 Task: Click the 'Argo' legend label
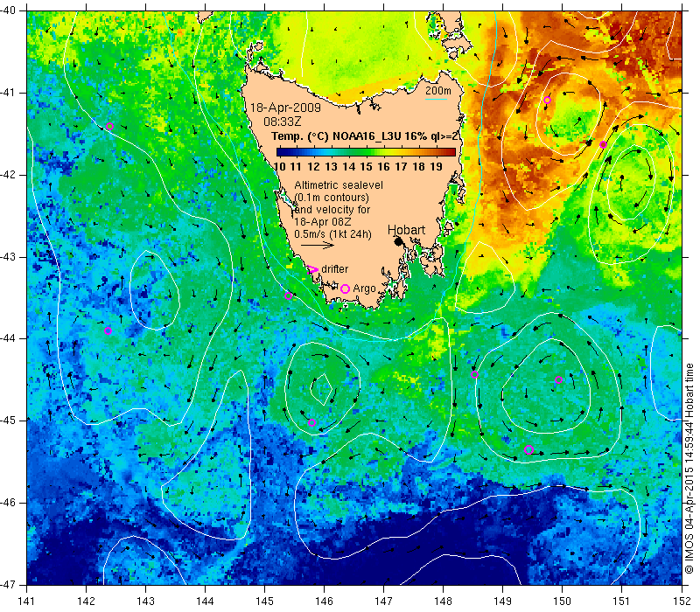pyautogui.click(x=364, y=289)
